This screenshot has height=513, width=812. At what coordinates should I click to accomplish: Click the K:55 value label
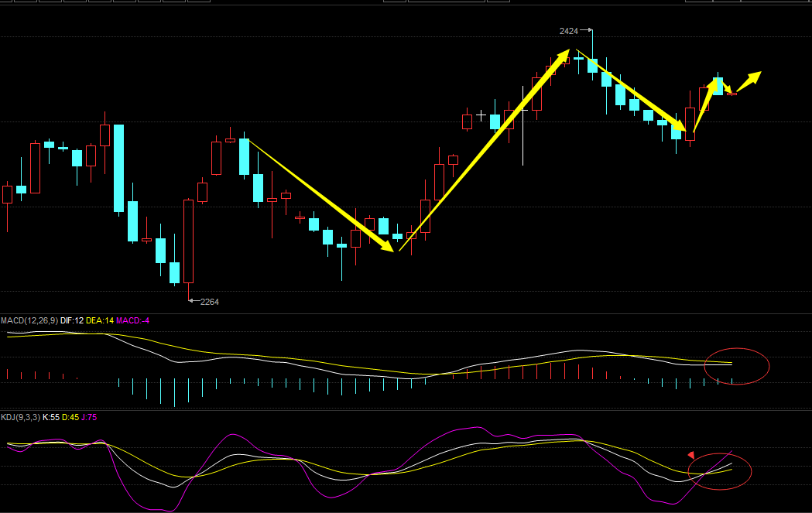[x=50, y=417]
